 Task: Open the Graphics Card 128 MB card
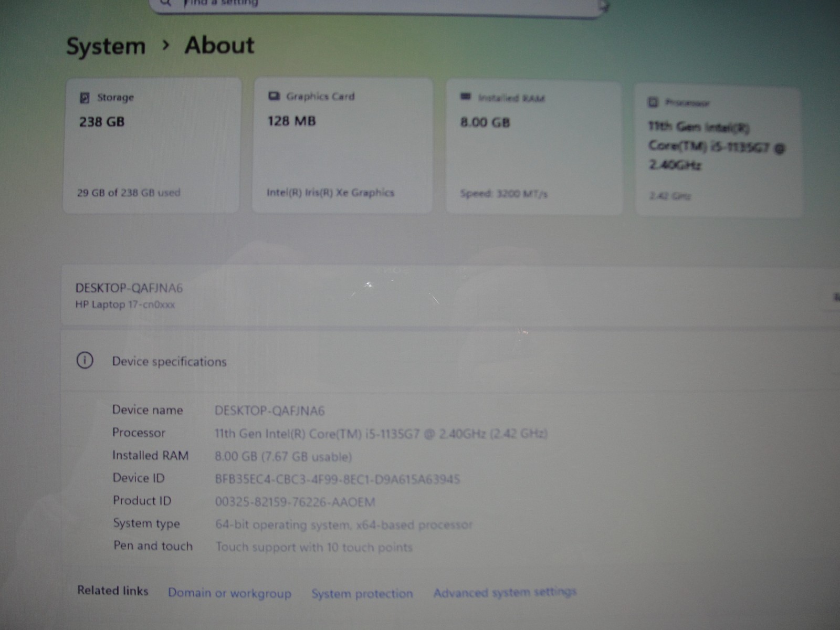tap(343, 145)
